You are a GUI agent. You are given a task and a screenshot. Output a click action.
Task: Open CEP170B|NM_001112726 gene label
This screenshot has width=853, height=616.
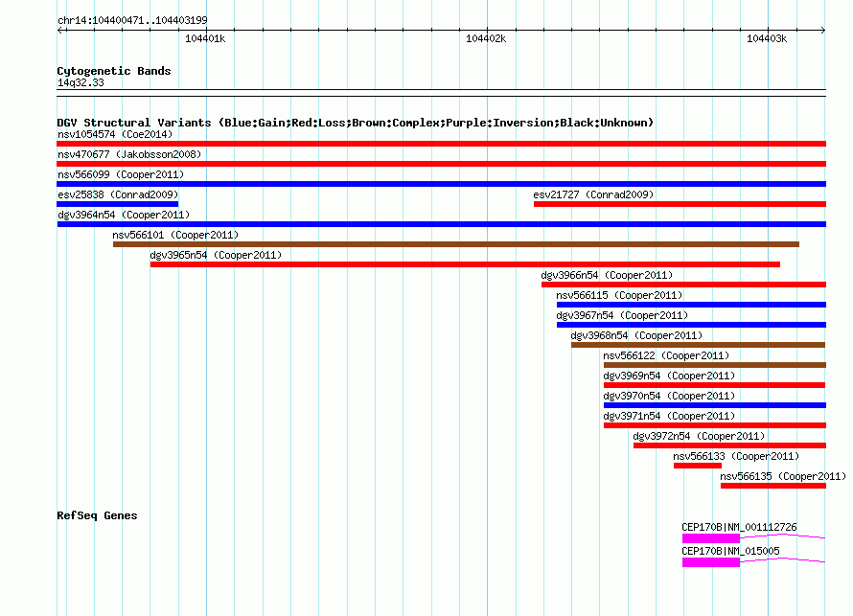[x=739, y=527]
